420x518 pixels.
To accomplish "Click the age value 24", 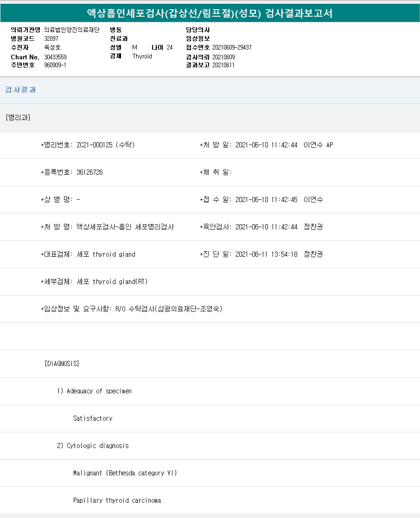I will pos(170,47).
